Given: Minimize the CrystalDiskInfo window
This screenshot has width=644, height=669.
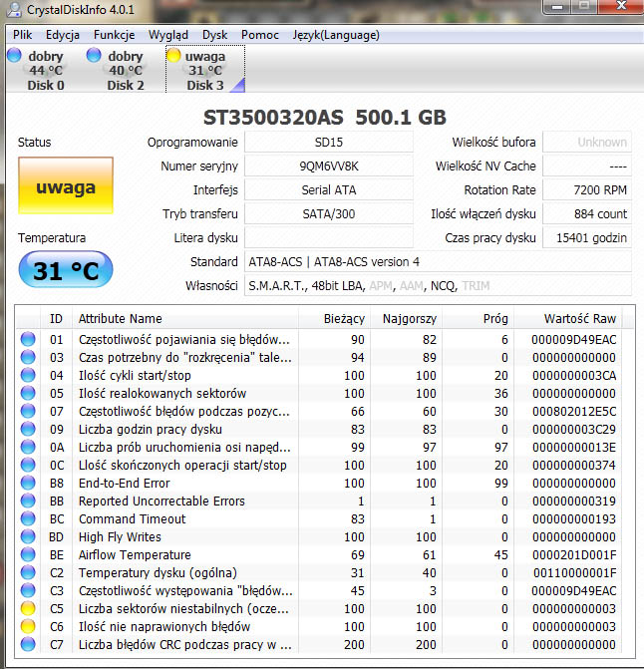Looking at the screenshot, I should (x=557, y=6).
